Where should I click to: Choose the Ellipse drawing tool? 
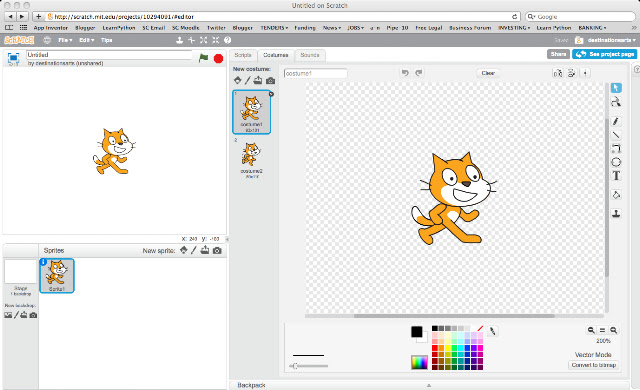tap(616, 162)
